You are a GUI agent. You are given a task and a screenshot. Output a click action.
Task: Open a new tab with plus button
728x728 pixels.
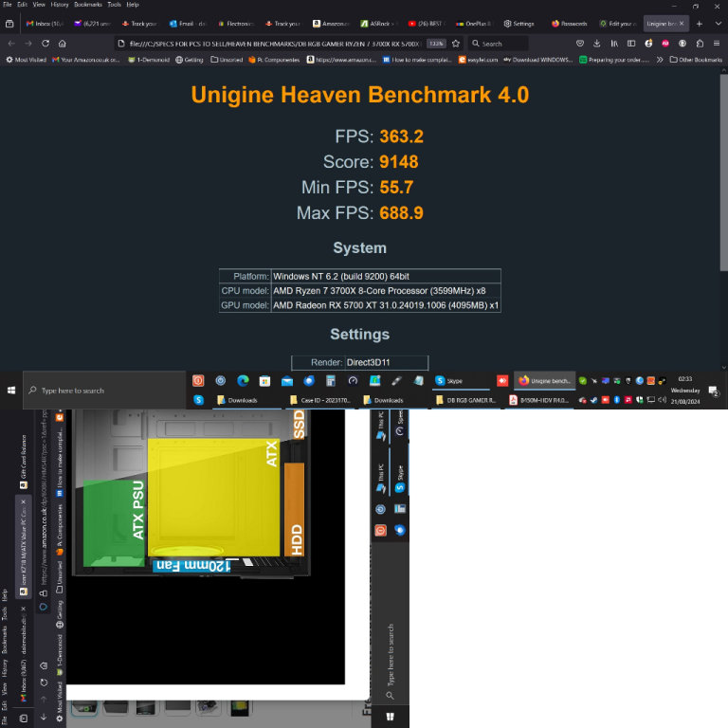pos(700,24)
